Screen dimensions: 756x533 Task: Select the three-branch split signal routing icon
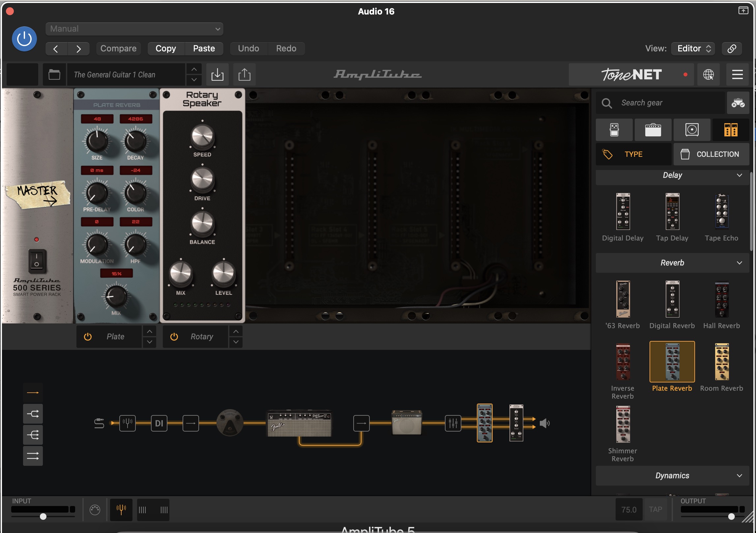click(33, 435)
